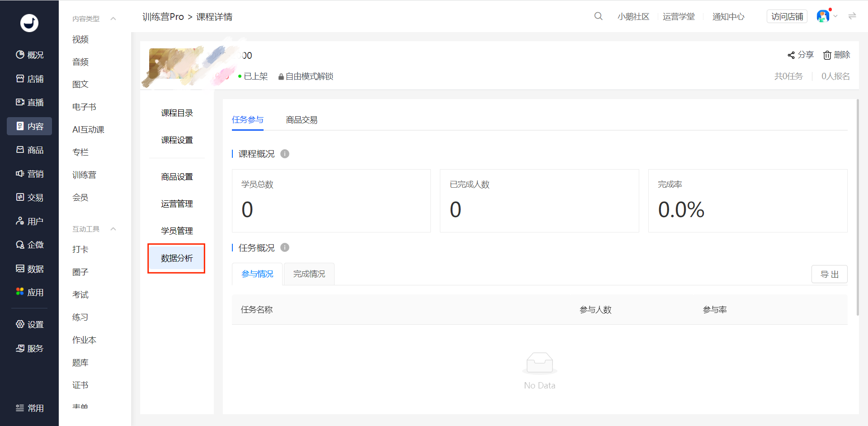Open AI互动课 content type
The width and height of the screenshot is (868, 426).
88,129
